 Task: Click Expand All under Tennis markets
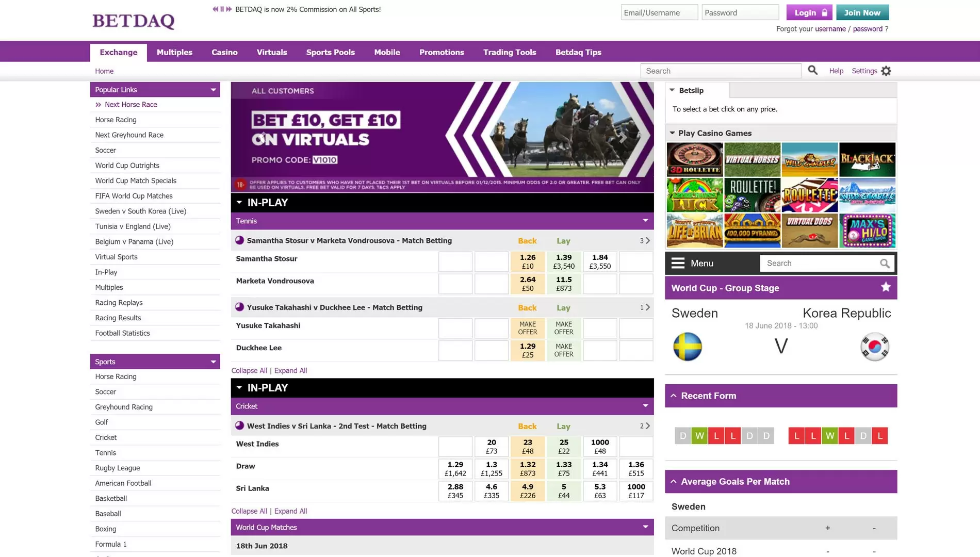(290, 370)
